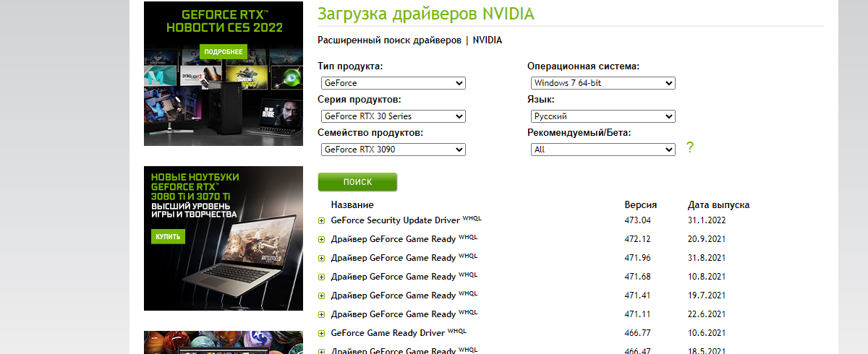Open the Операционная система Windows 7 64-bit dropdown
Screen dimensions: 868x354
603,83
